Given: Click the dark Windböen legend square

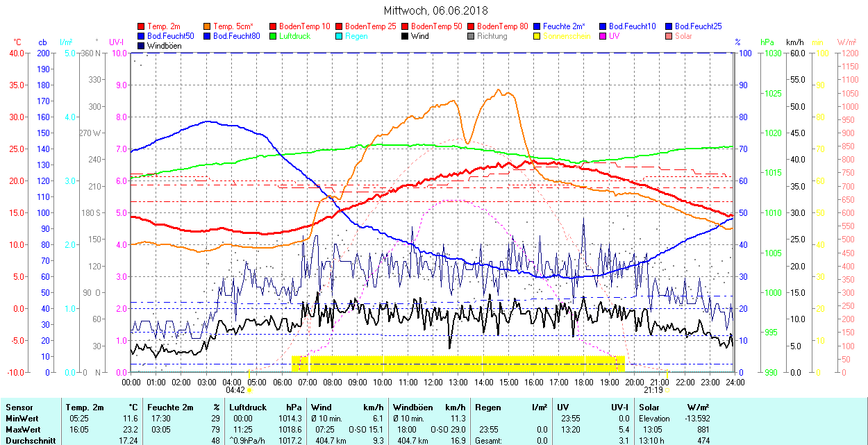Looking at the screenshot, I should point(142,46).
